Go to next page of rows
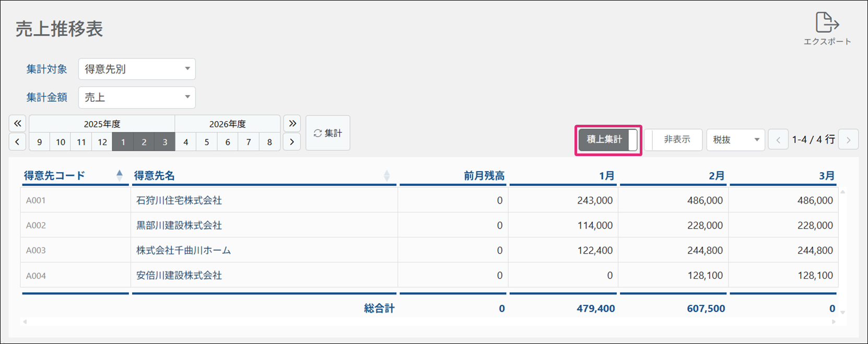The height and width of the screenshot is (344, 868). (x=848, y=140)
